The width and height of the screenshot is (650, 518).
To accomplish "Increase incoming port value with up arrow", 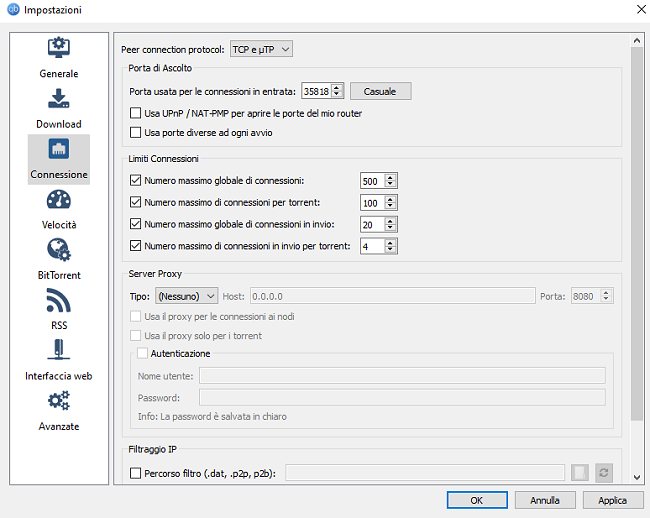I will 337,87.
